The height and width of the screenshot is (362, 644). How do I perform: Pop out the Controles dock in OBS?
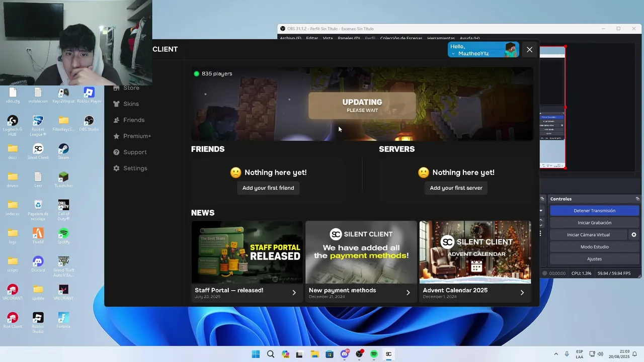pos(637,199)
